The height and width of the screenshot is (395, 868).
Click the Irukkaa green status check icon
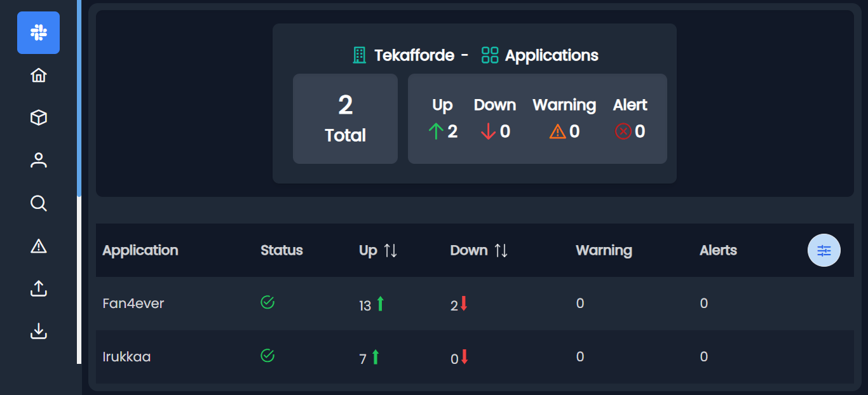point(268,356)
